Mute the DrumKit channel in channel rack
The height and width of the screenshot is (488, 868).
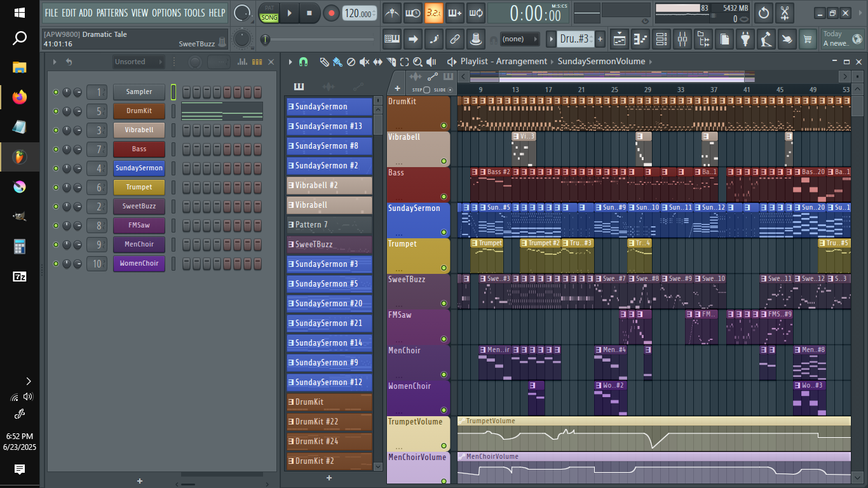pyautogui.click(x=56, y=111)
